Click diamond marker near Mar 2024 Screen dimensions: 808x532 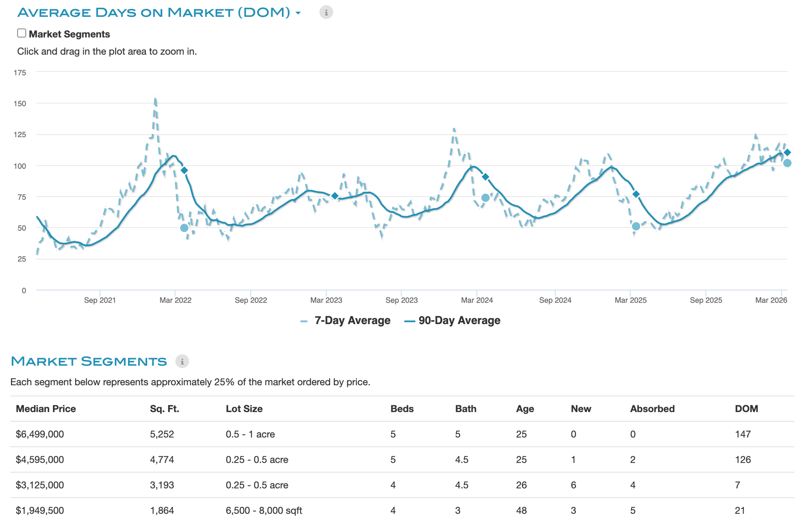486,177
